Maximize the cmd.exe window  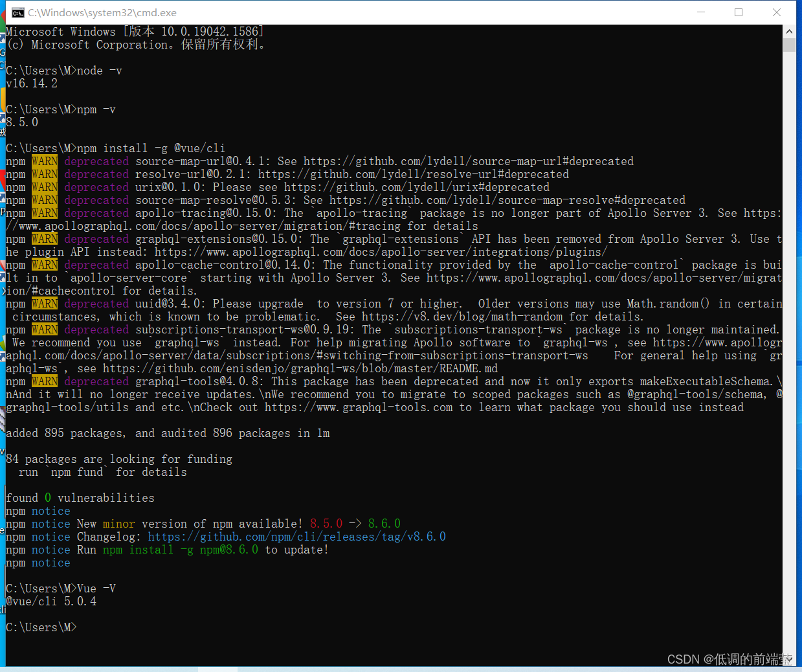[x=739, y=12]
